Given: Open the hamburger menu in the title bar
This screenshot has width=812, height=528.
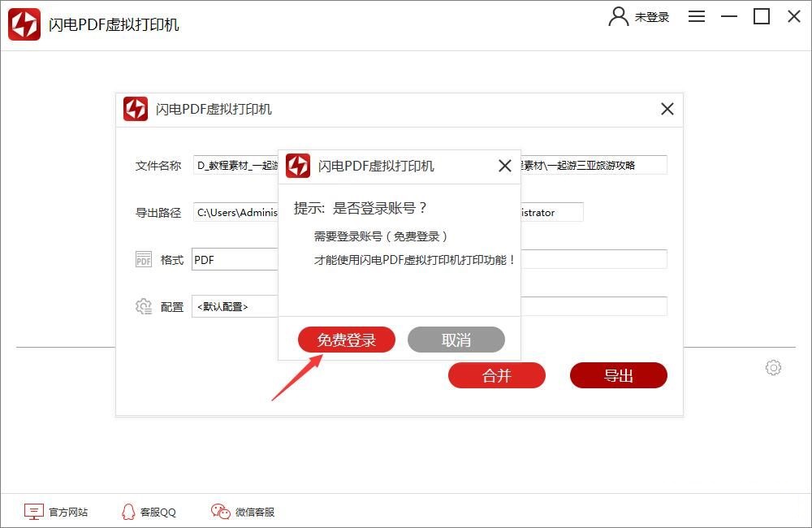Looking at the screenshot, I should (x=697, y=16).
